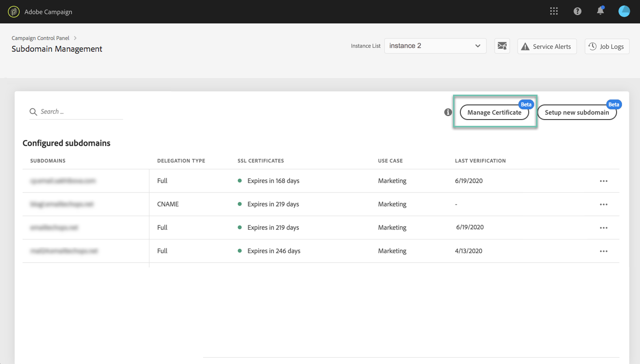The height and width of the screenshot is (364, 640).
Task: Click Setup new subdomain button
Action: pos(577,112)
